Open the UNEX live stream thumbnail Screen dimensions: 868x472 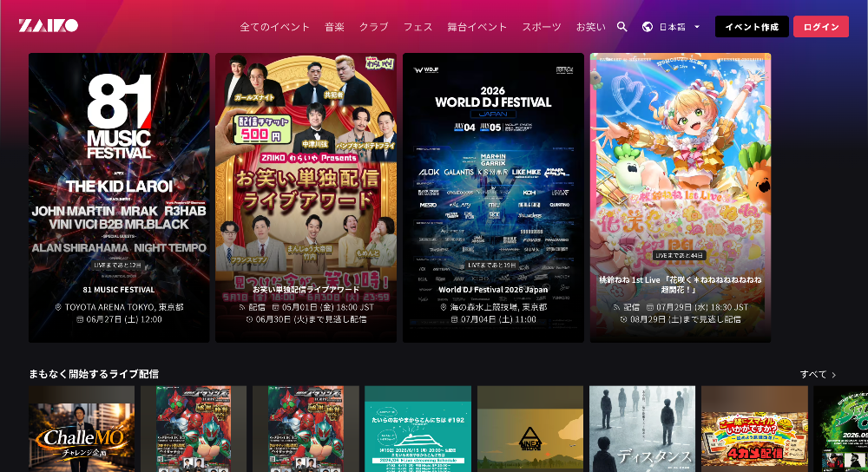tap(530, 429)
